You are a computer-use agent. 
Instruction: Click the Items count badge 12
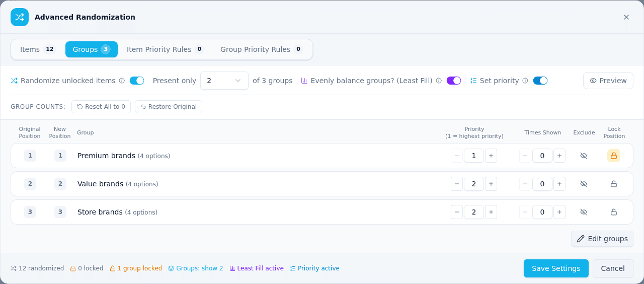(49, 49)
